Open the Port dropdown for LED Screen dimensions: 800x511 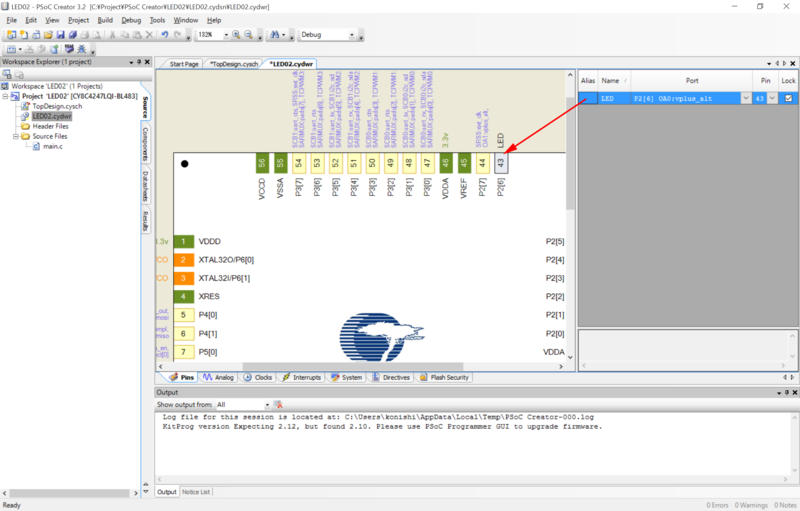click(746, 98)
